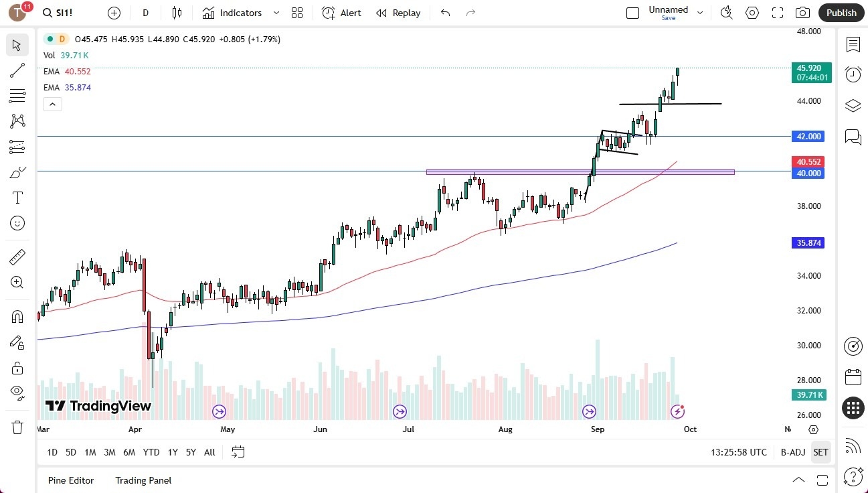Screen dimensions: 868x493
Task: Select the Brush drawing tool
Action: pos(17,171)
